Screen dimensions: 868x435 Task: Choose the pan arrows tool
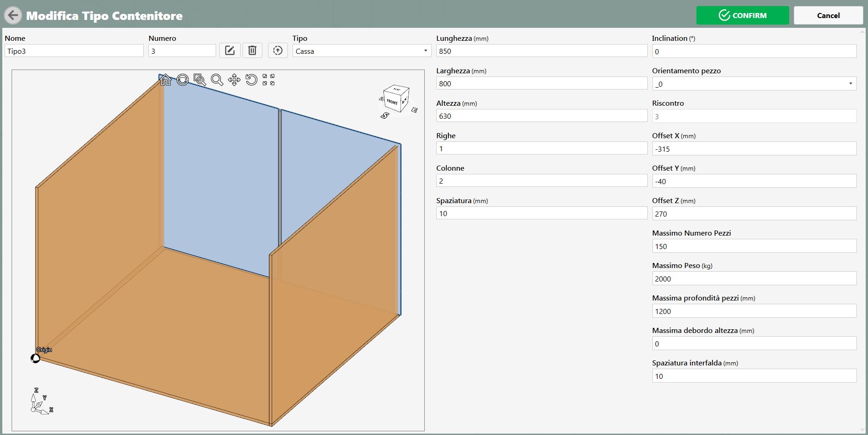pyautogui.click(x=234, y=80)
